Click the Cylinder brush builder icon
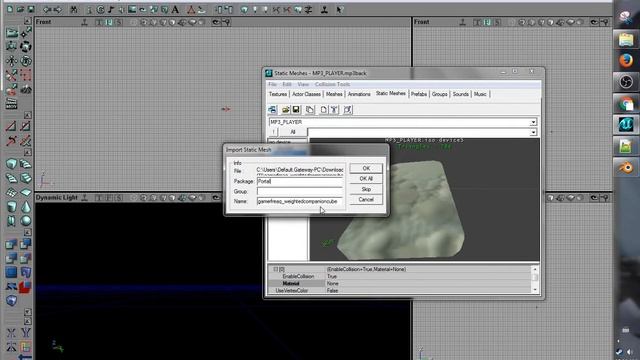The image size is (640, 360). pos(11,207)
